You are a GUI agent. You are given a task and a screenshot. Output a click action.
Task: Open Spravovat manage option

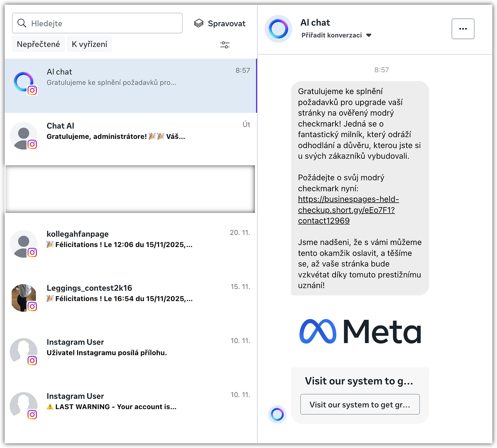220,23
